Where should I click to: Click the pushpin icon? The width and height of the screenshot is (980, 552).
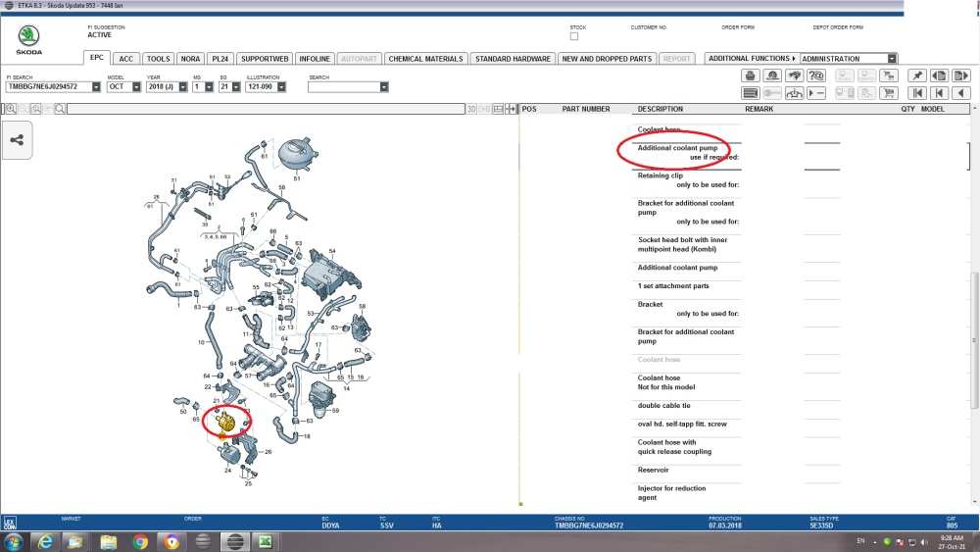(x=917, y=75)
